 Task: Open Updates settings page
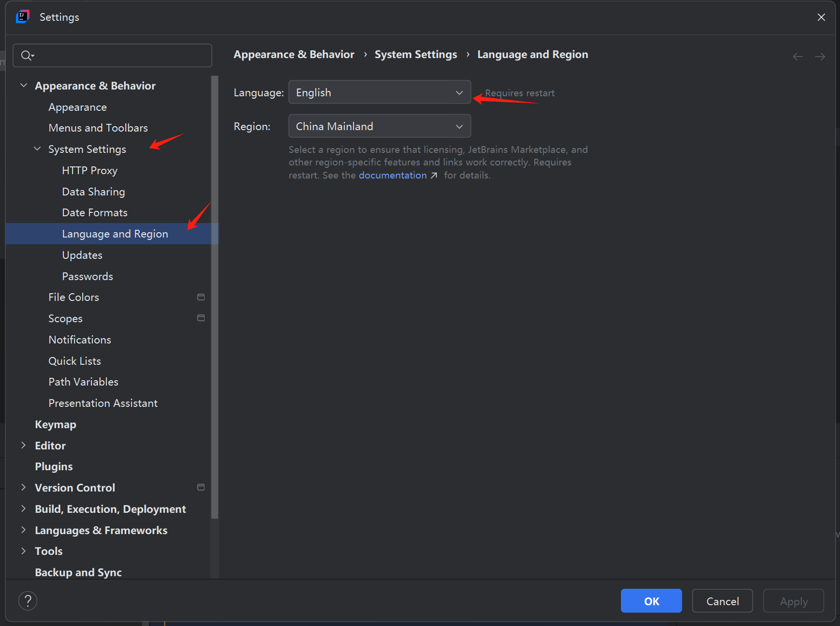(x=82, y=255)
